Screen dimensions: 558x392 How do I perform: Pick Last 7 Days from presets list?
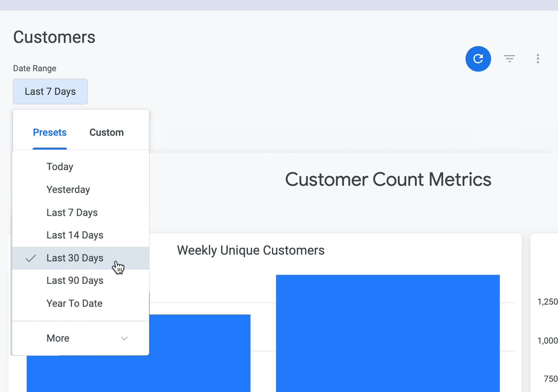(72, 213)
